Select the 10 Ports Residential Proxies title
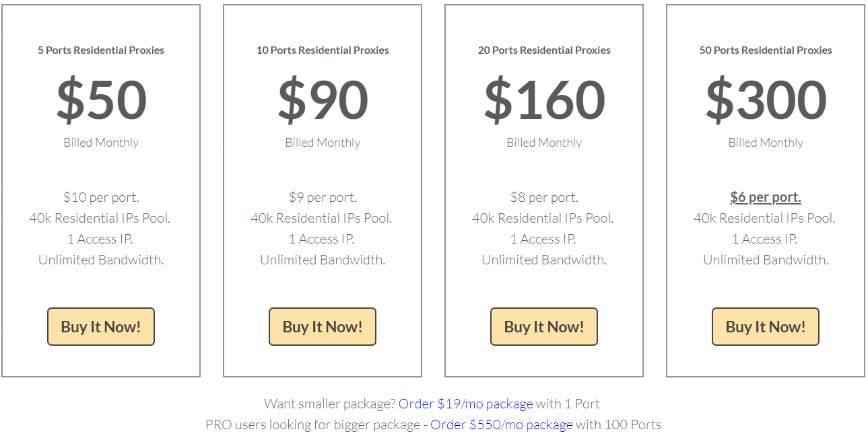Screen dimensions: 868x444 323,50
